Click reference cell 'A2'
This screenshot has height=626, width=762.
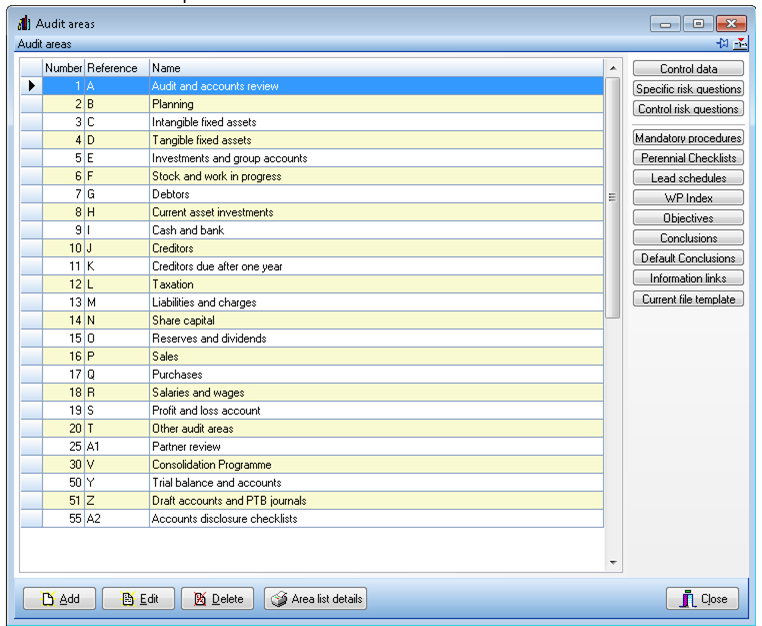point(117,519)
